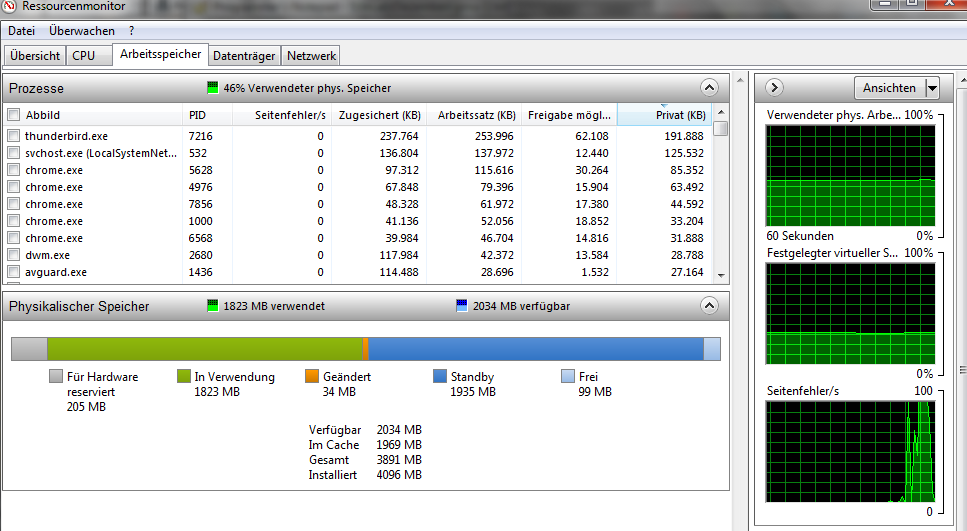Switch to the Netzwerk tab
Screen dimensions: 967x531
pos(311,56)
